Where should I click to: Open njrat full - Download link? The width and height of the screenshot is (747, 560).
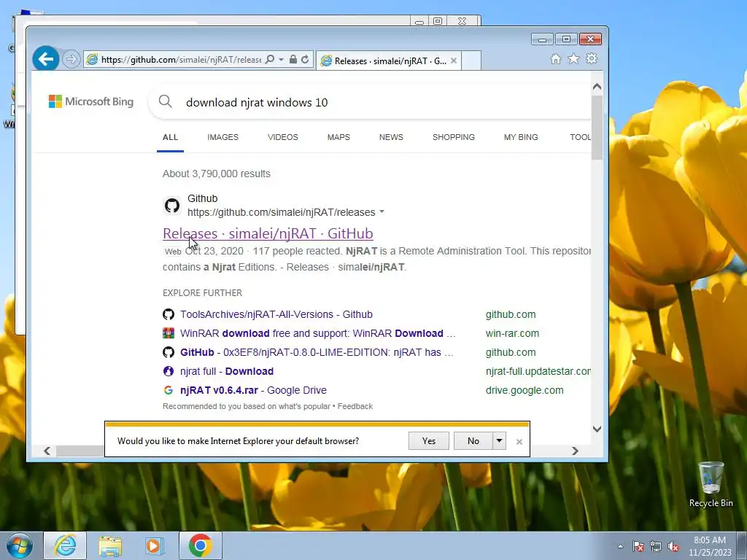[x=227, y=371]
